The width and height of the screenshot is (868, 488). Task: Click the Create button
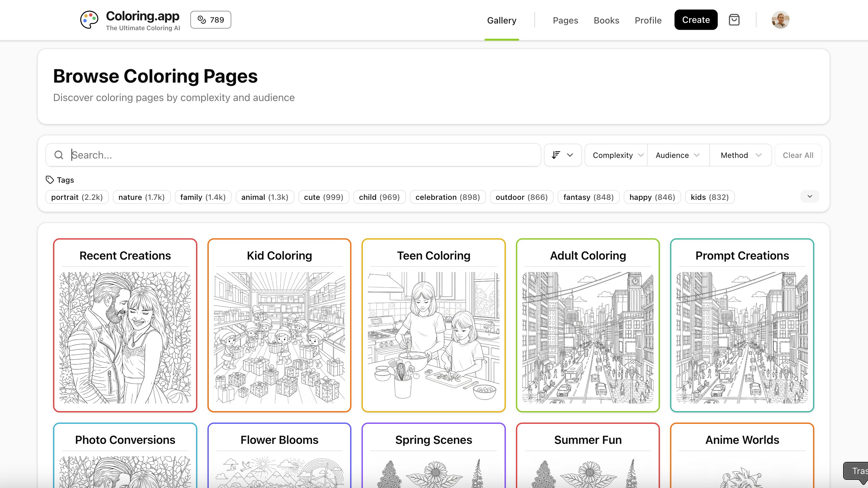point(696,20)
